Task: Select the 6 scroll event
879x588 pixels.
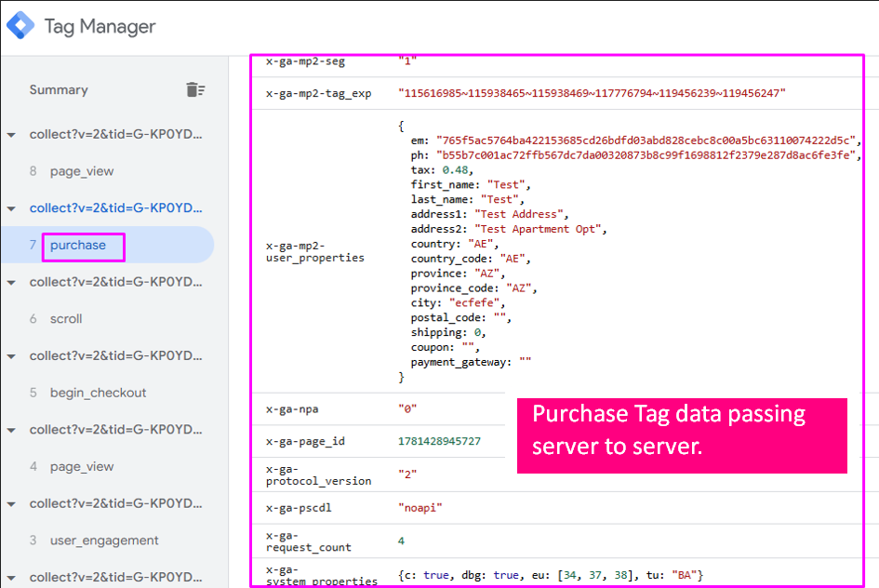Action: pyautogui.click(x=66, y=318)
